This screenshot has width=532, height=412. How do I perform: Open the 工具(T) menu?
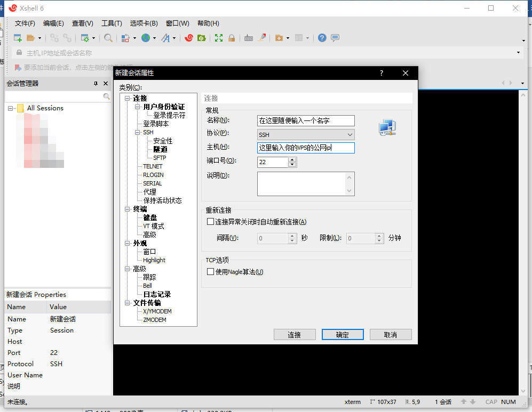coord(112,23)
